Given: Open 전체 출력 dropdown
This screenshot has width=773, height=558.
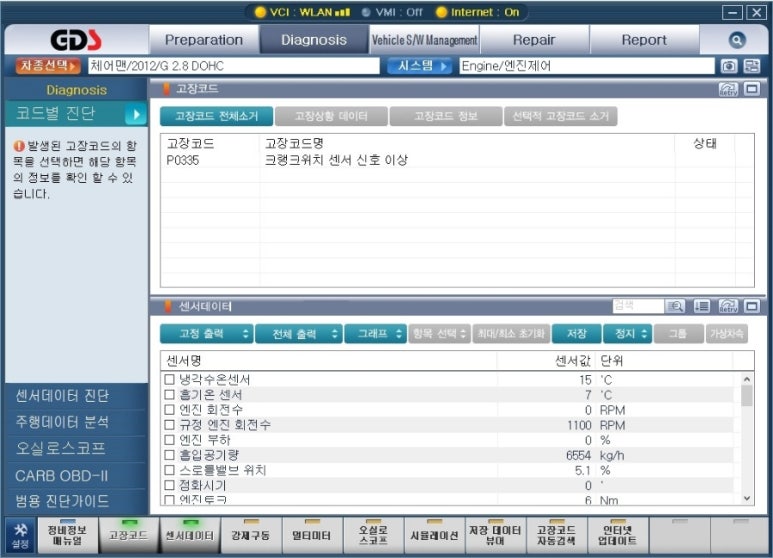Looking at the screenshot, I should click(299, 334).
